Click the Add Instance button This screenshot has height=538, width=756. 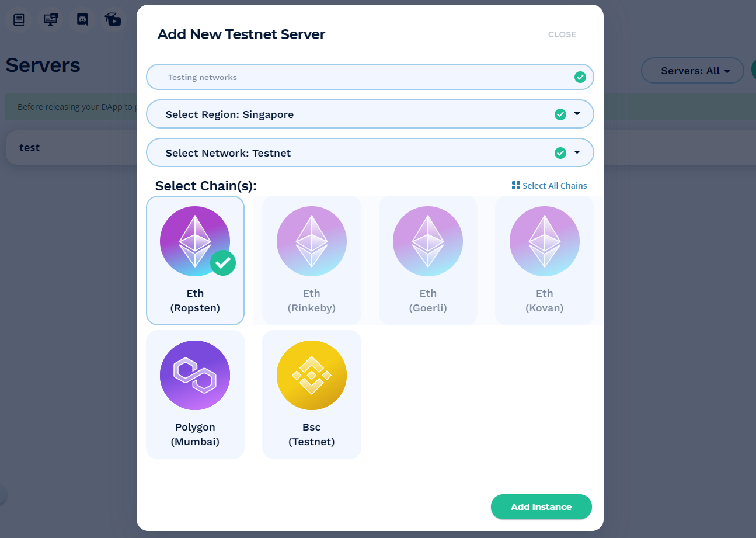click(541, 507)
